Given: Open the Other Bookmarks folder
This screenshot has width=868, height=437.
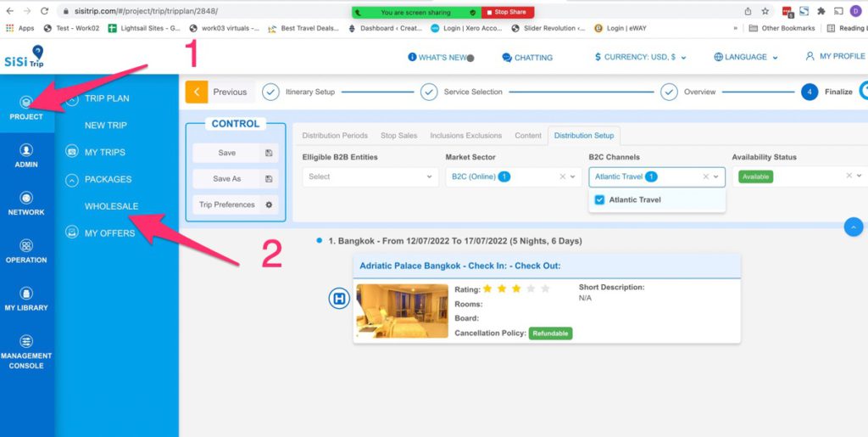Looking at the screenshot, I should tap(781, 28).
